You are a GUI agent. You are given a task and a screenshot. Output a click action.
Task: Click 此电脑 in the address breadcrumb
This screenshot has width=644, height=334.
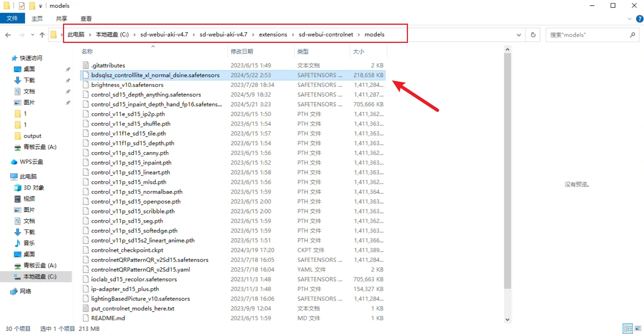(76, 35)
